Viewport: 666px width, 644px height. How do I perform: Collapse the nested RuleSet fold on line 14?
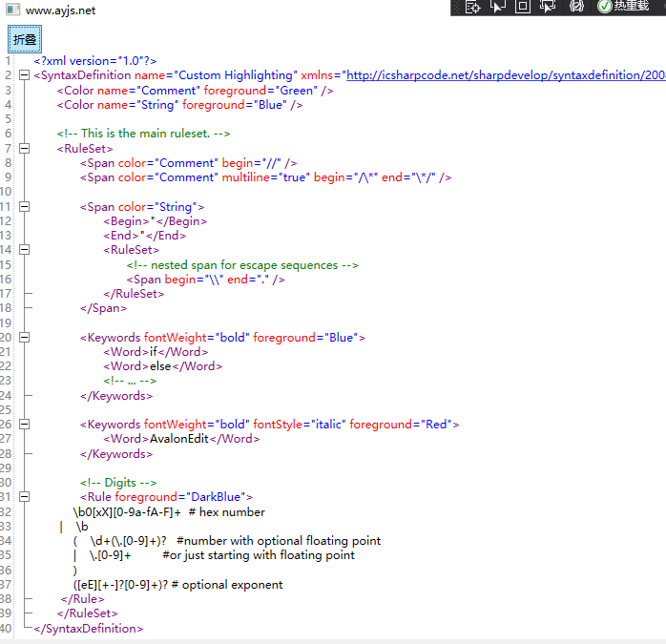point(25,250)
